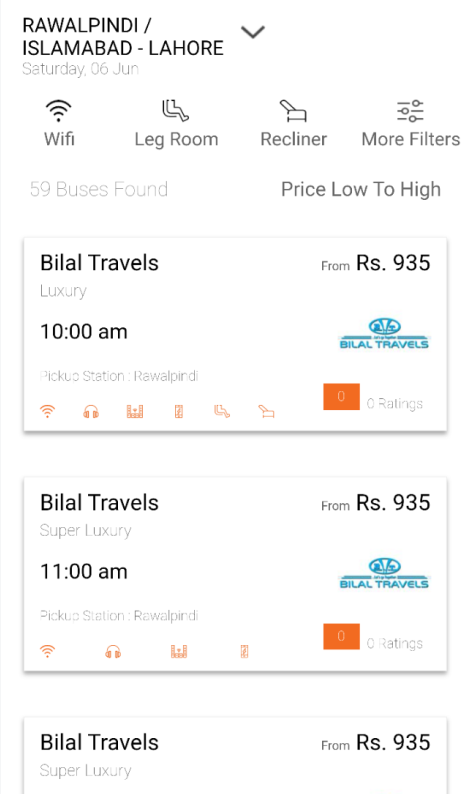The height and width of the screenshot is (794, 465).
Task: Select the orange rating badge of 10:00 am bus
Action: coord(341,396)
